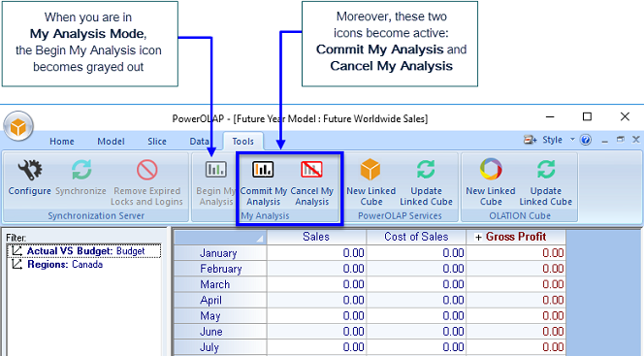Viewport: 644px width, 356px height.
Task: Select Regions: Canada filter row
Action: (84, 265)
